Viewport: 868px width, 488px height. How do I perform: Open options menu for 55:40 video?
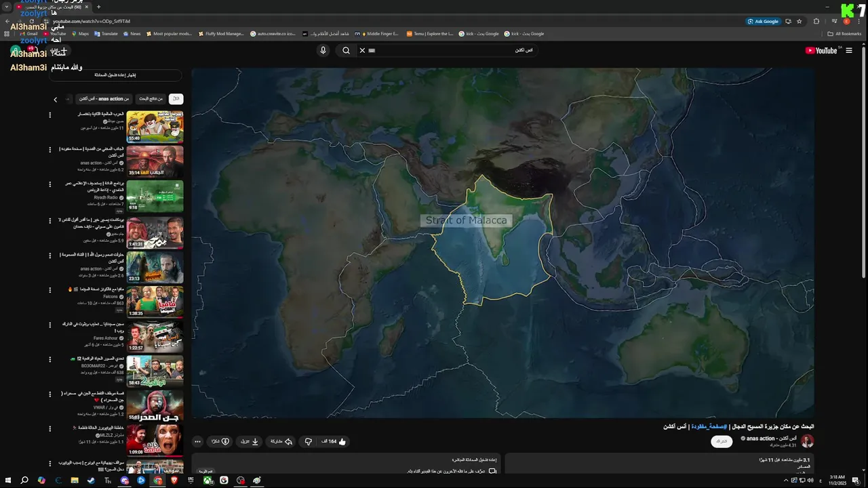tap(50, 115)
